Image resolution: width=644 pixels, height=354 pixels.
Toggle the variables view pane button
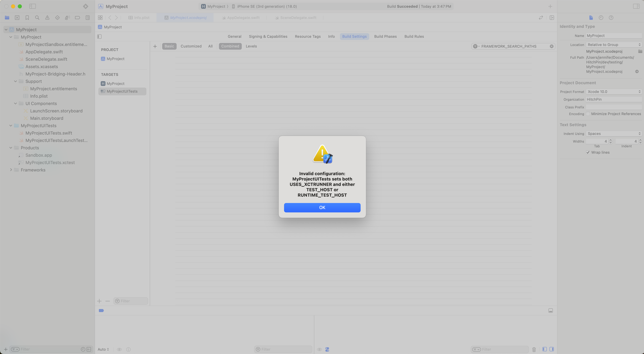pyautogui.click(x=544, y=349)
